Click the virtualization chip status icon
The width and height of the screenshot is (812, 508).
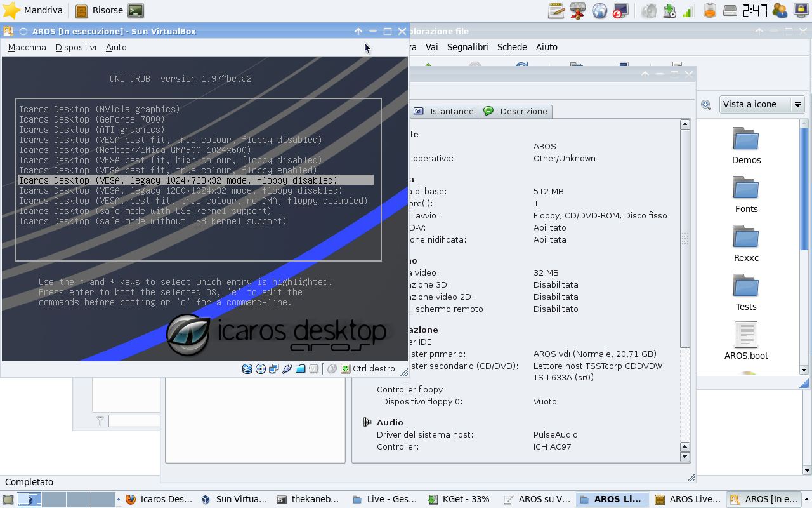pyautogui.click(x=314, y=369)
